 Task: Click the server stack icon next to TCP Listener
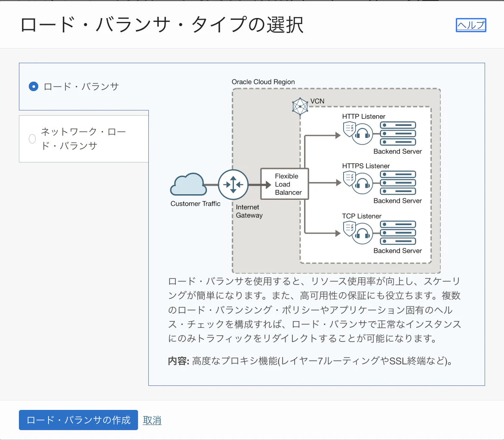click(x=398, y=233)
